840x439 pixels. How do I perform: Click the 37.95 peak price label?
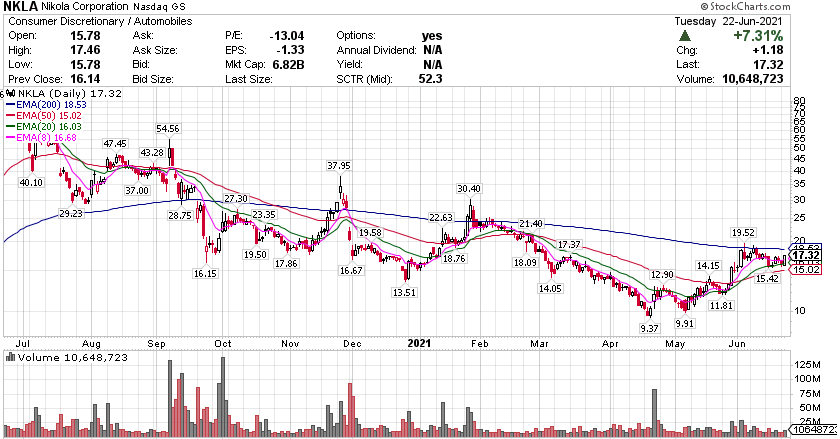coord(339,166)
